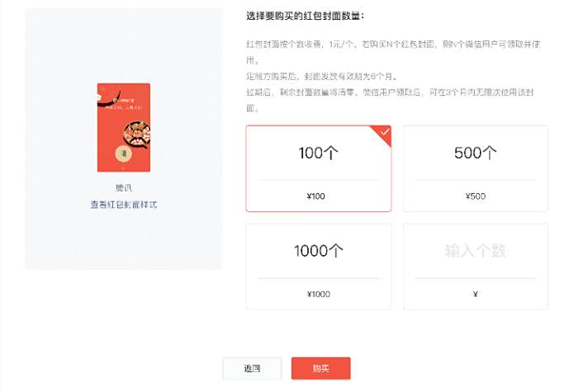Click the white checkmark on the 100个 card
569x392 pixels.
coord(385,132)
